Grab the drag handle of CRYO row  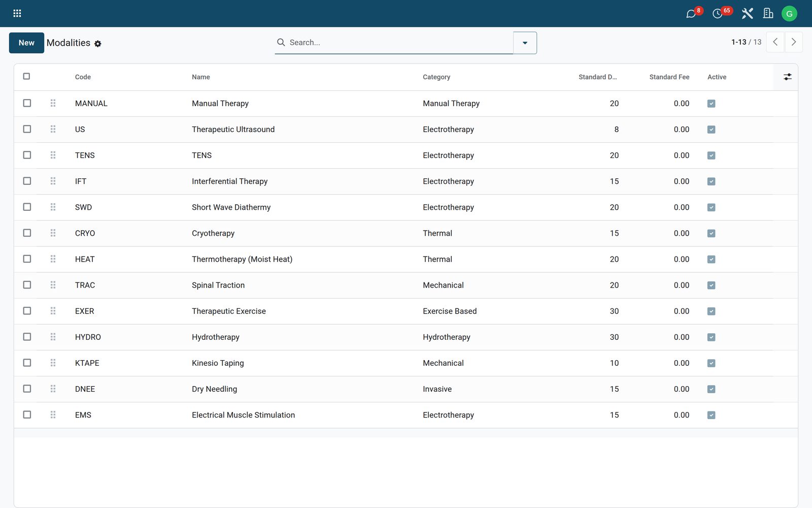click(53, 233)
